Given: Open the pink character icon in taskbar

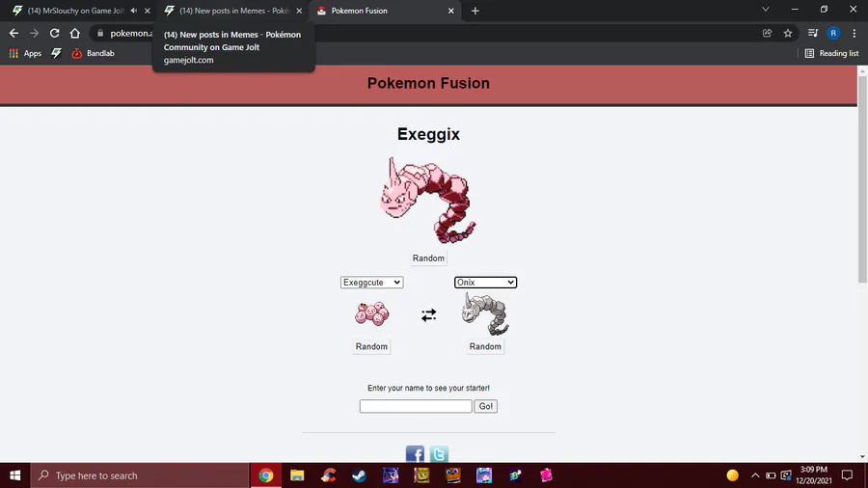Looking at the screenshot, I should click(547, 475).
